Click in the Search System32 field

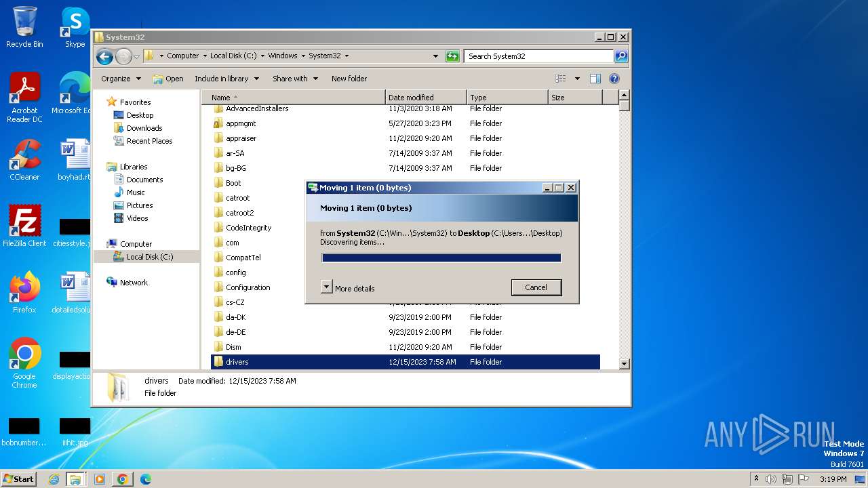(538, 56)
